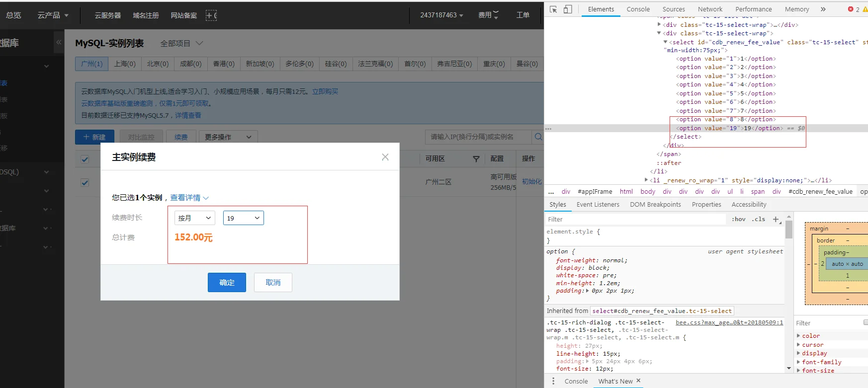This screenshot has width=868, height=388.
Task: Select the 香港(0) region tab
Action: click(x=224, y=64)
